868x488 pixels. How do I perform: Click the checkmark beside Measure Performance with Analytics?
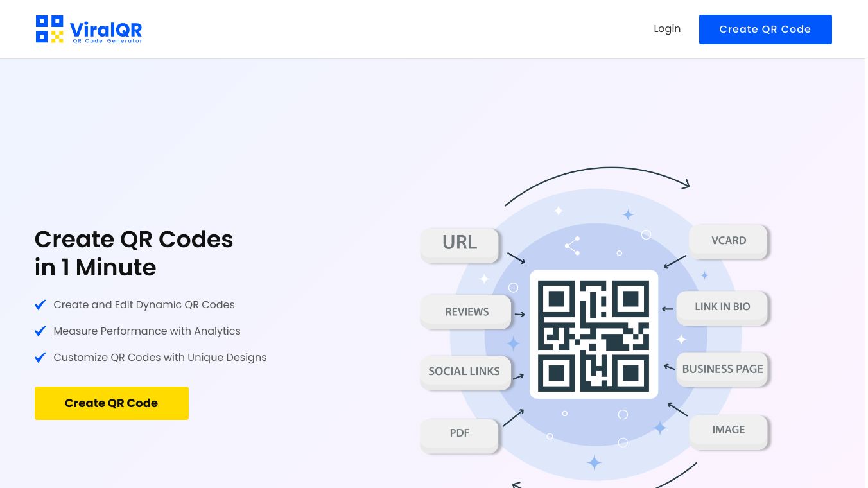tap(40, 331)
